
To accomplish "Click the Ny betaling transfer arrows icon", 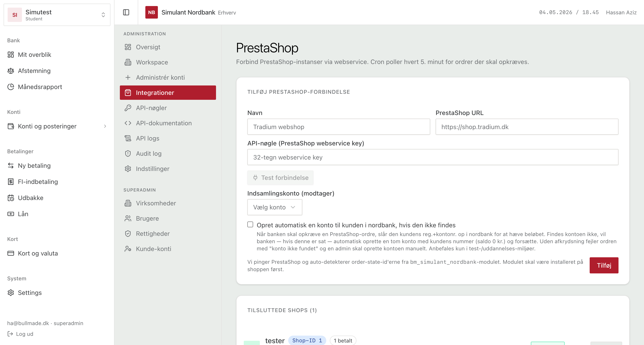I will (x=11, y=166).
